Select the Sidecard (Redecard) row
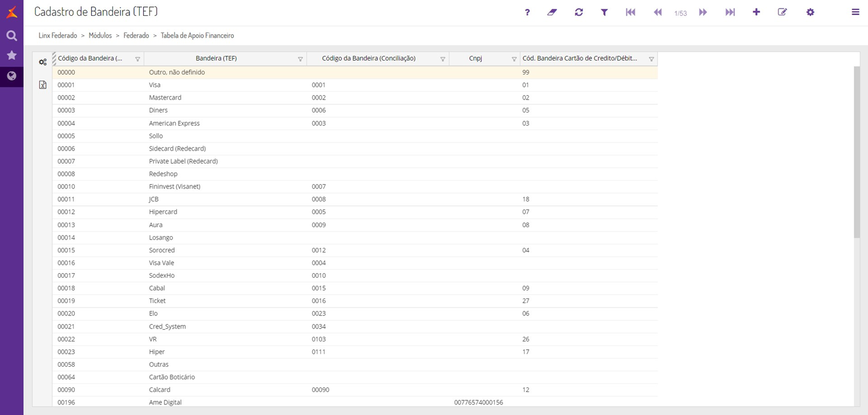 (x=355, y=148)
